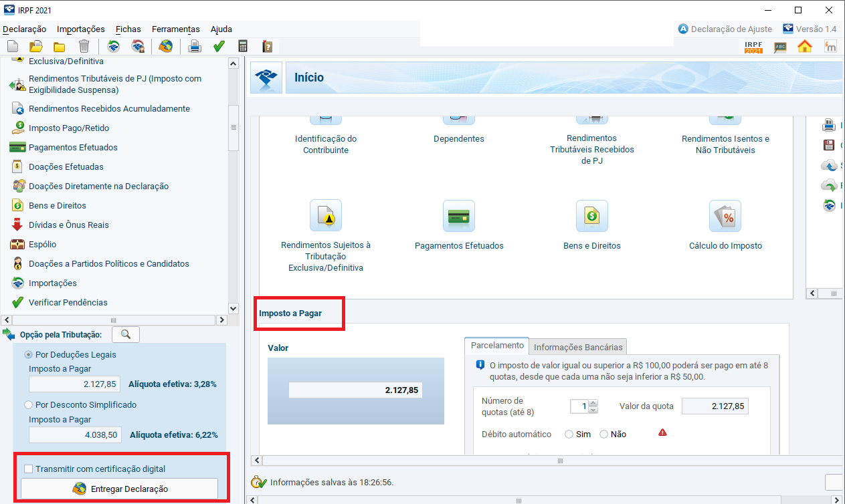Open the Cálculo do Imposto card icon

tap(725, 215)
